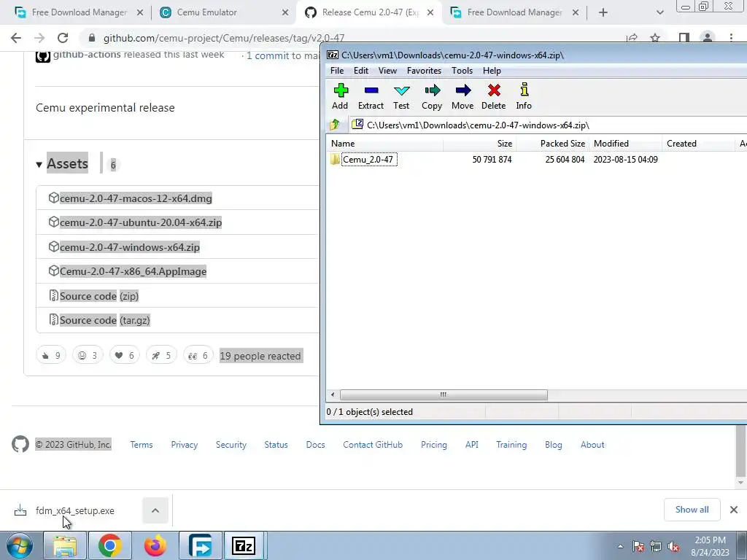This screenshot has width=747, height=560.
Task: Download cemu-2.0-47-windows-x64.zip
Action: (x=130, y=247)
